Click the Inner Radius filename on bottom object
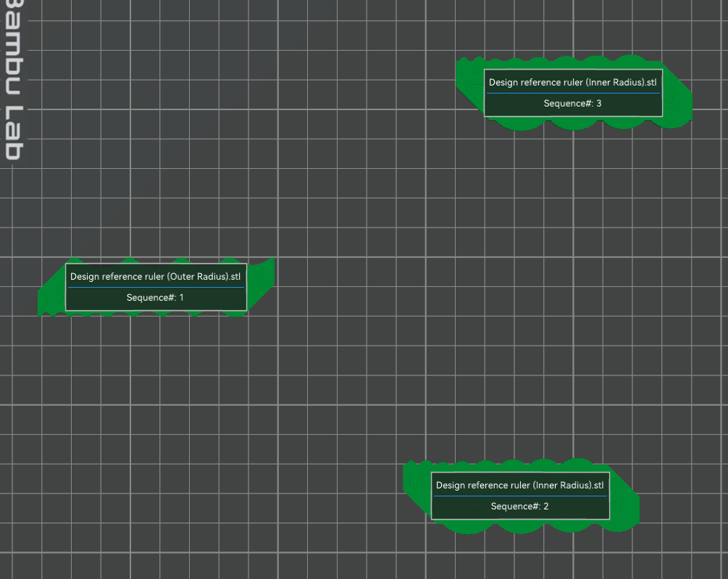The height and width of the screenshot is (579, 728). [520, 485]
